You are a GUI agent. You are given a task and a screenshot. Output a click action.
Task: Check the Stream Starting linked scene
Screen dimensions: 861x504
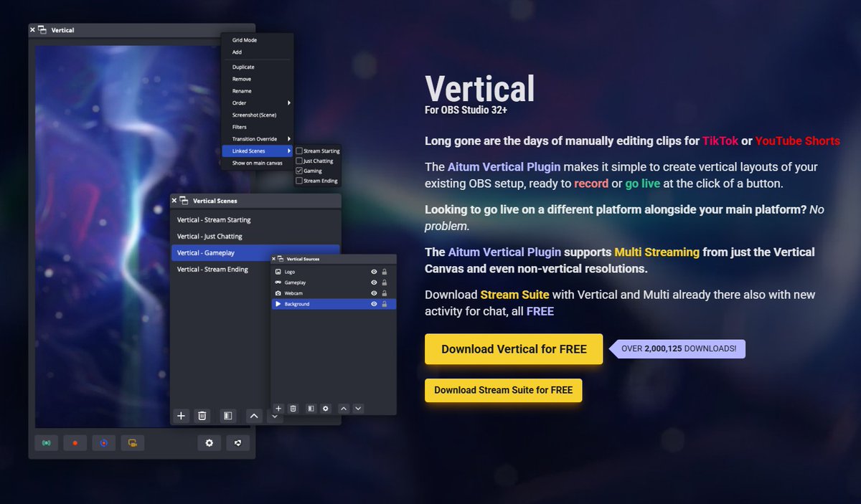point(299,151)
